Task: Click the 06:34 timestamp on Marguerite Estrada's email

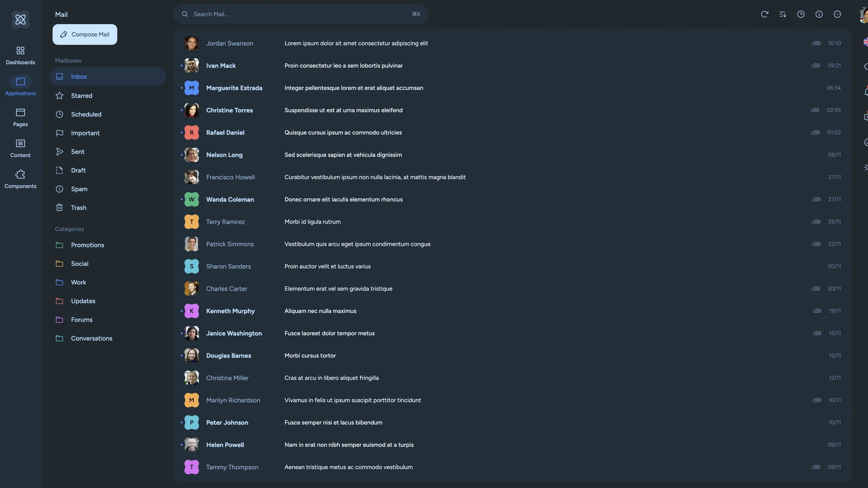Action: 834,88
